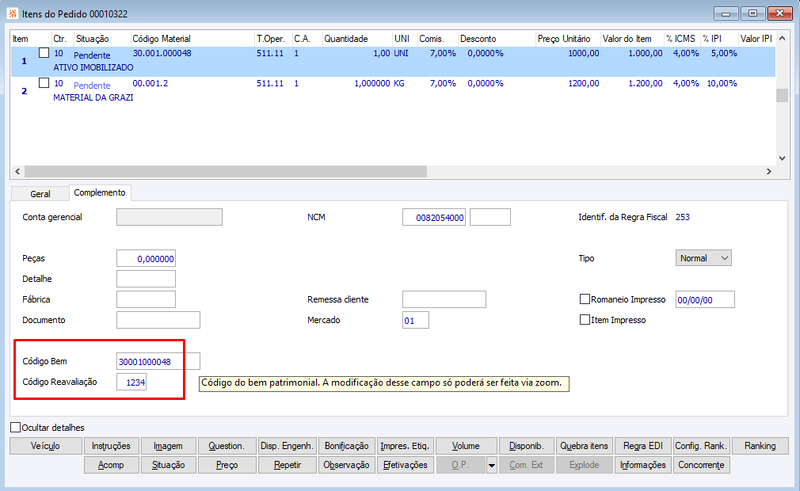This screenshot has height=491, width=800.
Task: Open the Imagem button
Action: click(168, 446)
